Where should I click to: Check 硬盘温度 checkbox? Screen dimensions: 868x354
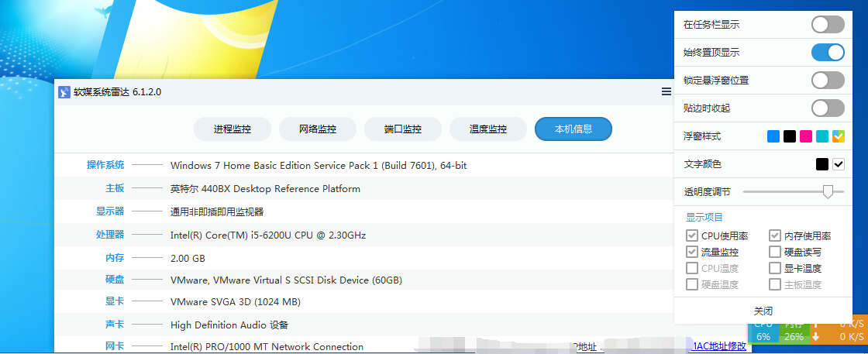click(692, 285)
